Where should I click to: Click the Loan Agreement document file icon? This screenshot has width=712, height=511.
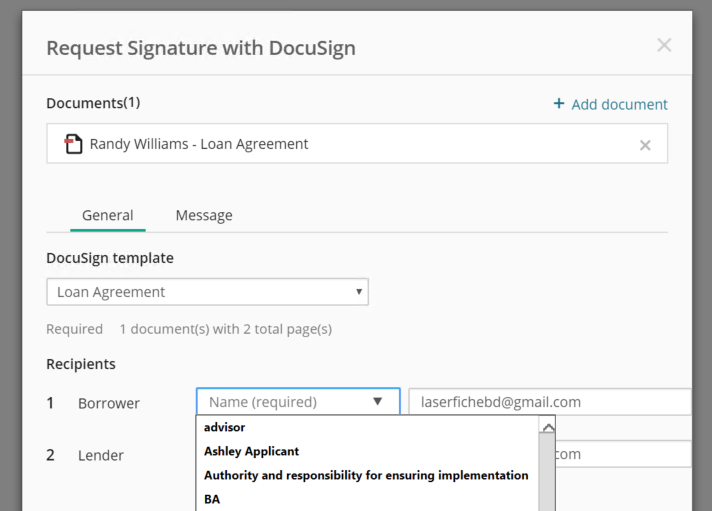pyautogui.click(x=73, y=144)
